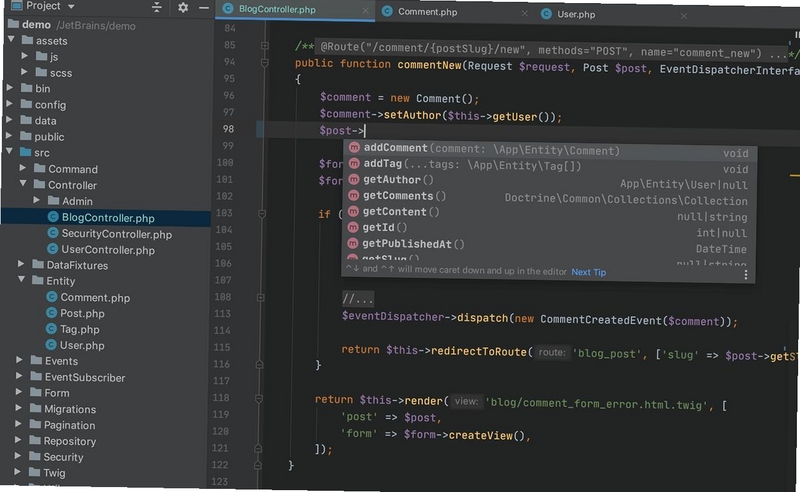Expand the config folder

pyautogui.click(x=10, y=104)
